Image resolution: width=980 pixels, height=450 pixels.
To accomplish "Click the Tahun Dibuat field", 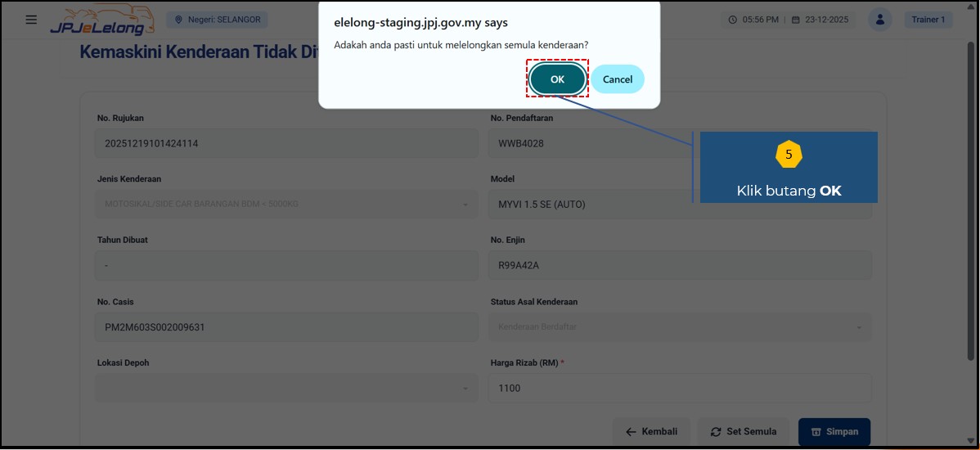I will point(287,266).
